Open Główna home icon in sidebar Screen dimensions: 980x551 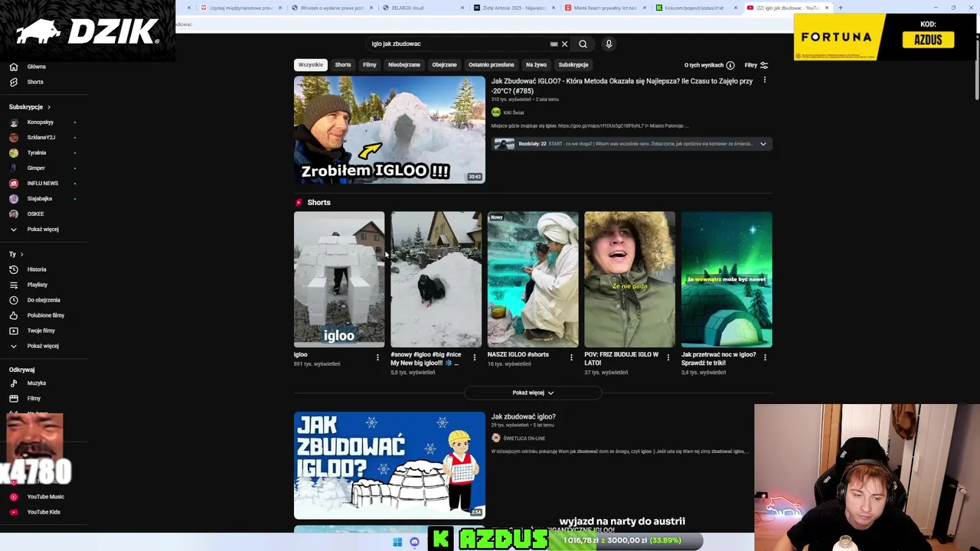click(13, 67)
